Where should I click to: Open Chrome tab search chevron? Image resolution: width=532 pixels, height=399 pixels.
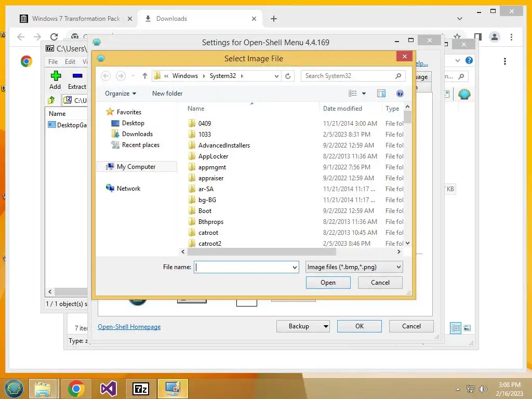pyautogui.click(x=459, y=19)
